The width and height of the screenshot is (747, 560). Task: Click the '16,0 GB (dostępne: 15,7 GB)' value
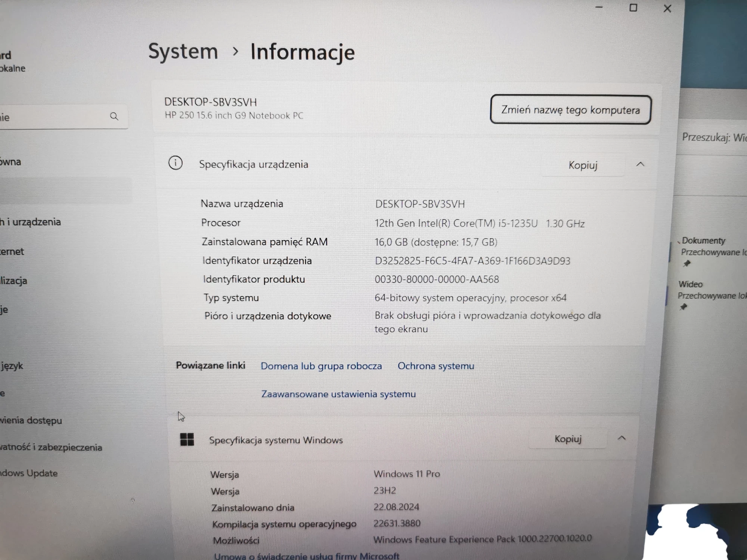[x=436, y=242]
